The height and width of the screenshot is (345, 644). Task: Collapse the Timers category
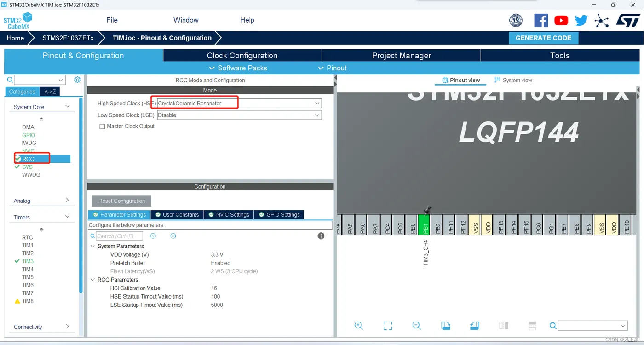67,217
